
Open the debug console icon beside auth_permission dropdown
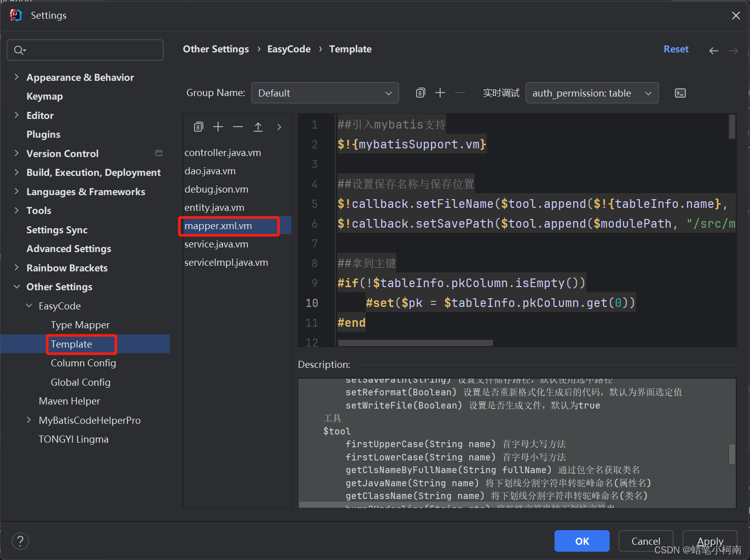[680, 93]
